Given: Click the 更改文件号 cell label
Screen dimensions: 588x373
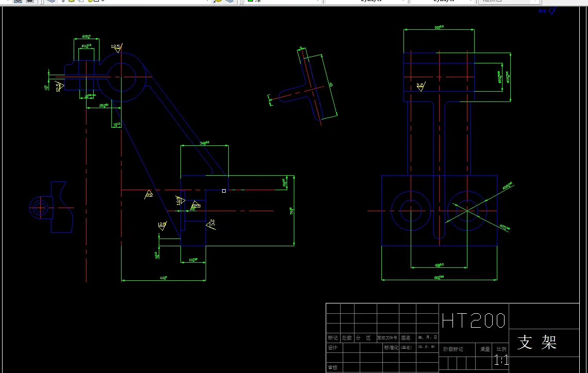Looking at the screenshot, I should [x=388, y=338].
